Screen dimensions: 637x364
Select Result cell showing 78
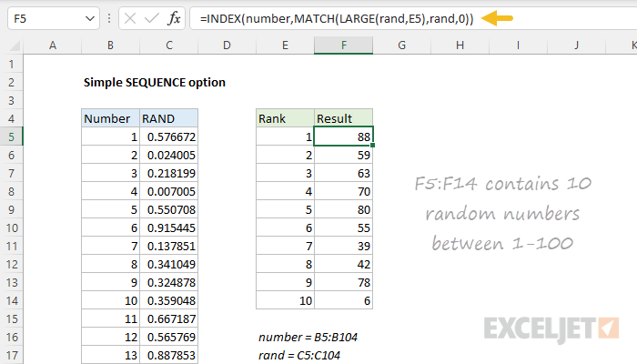[x=344, y=282]
